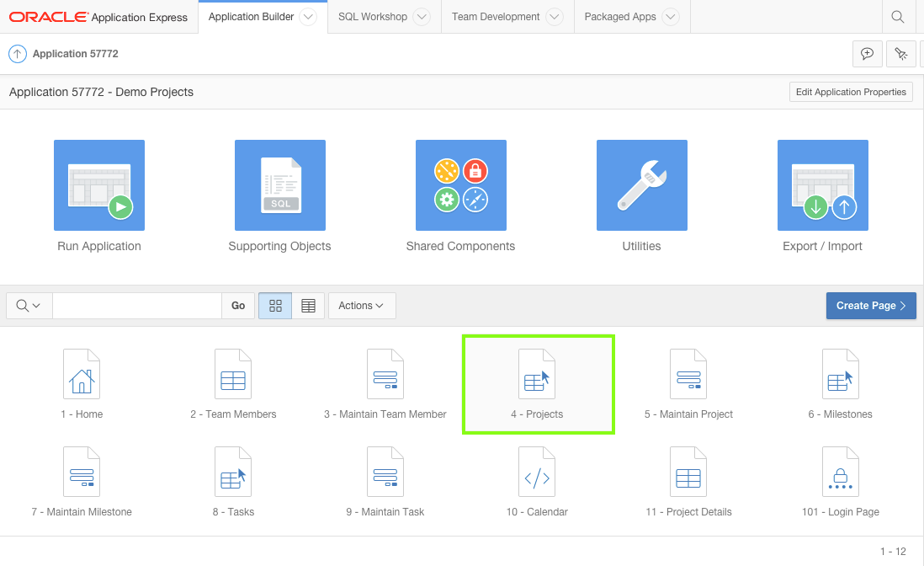This screenshot has width=924, height=566.
Task: Expand the Application Builder dropdown arrow
Action: point(308,17)
